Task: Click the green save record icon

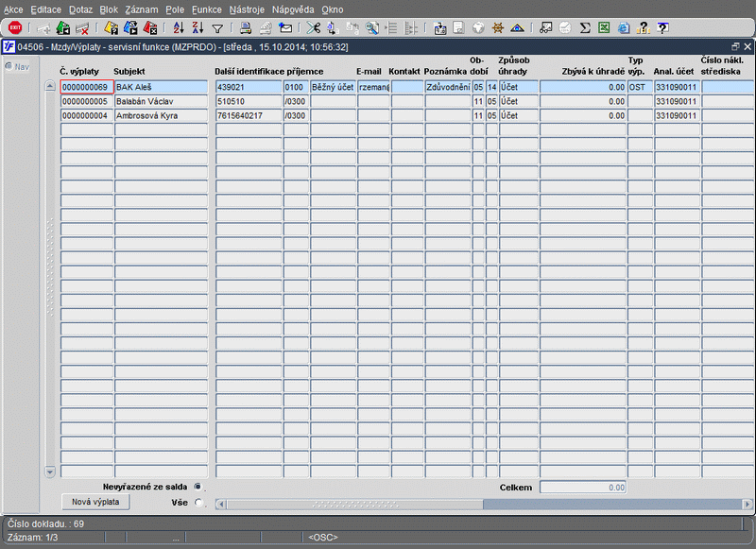Action: click(62, 28)
